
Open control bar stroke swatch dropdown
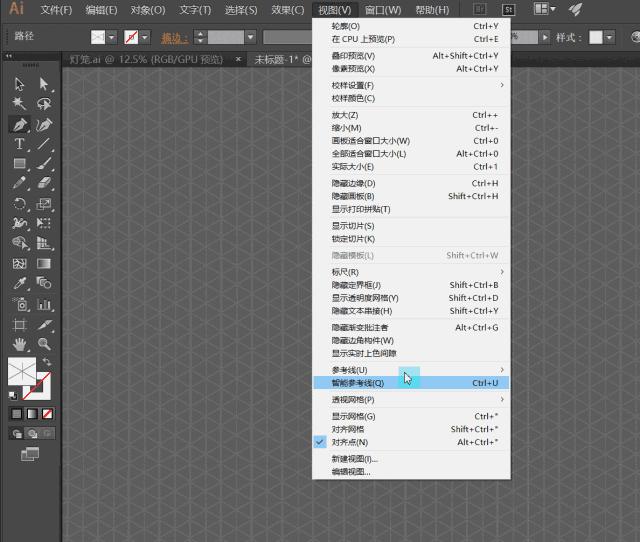pos(145,38)
